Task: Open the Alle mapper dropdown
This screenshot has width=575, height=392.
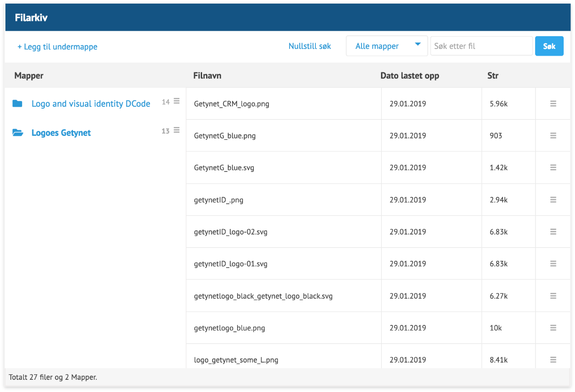Action: tap(387, 46)
